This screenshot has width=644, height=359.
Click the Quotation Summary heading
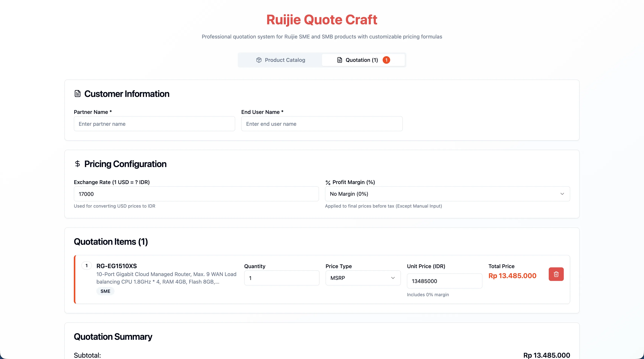point(113,337)
